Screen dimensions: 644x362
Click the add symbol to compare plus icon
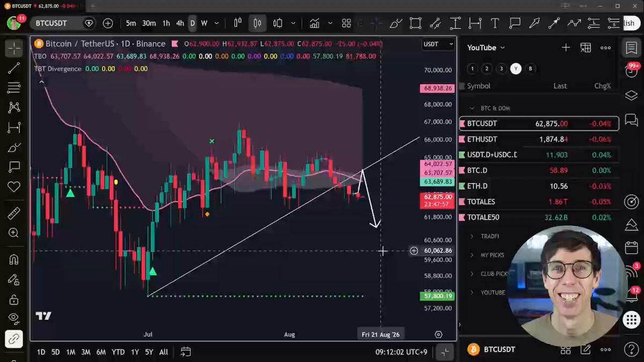click(108, 23)
